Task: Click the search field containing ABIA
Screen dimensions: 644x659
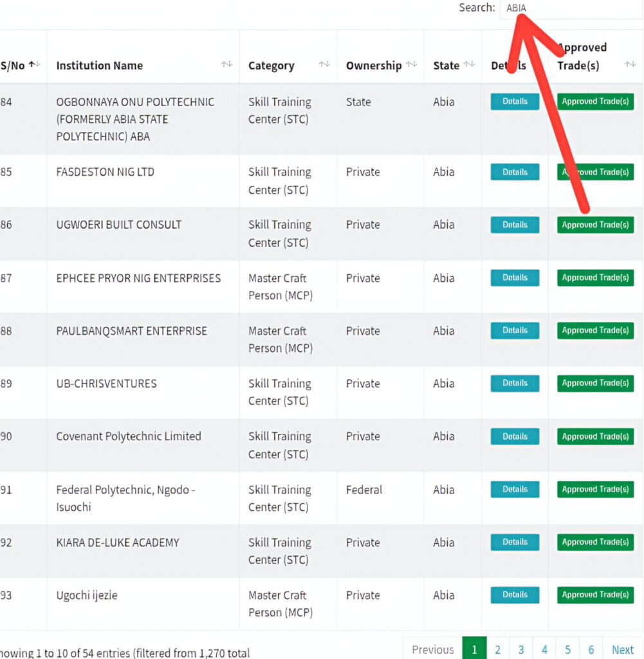Action: (571, 8)
